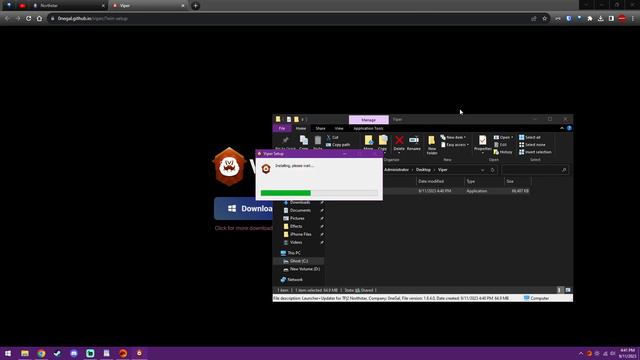Click the Delete red X icon in Explorer ribbon
Image resolution: width=640 pixels, height=360 pixels.
(x=399, y=140)
